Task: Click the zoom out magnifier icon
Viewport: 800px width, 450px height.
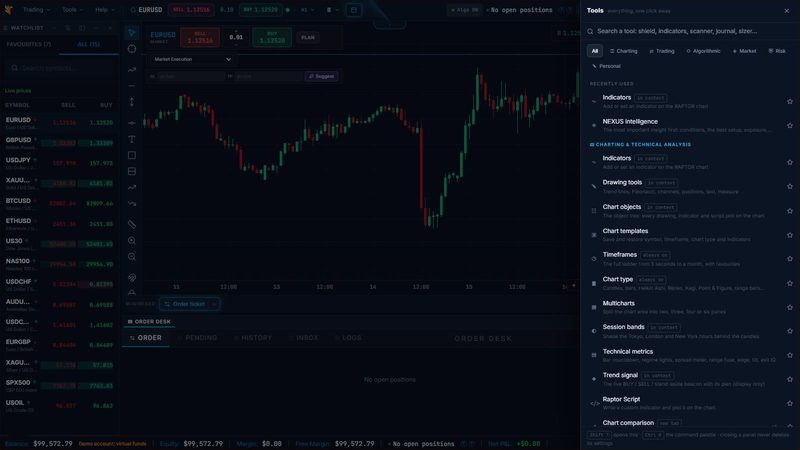Action: click(132, 257)
